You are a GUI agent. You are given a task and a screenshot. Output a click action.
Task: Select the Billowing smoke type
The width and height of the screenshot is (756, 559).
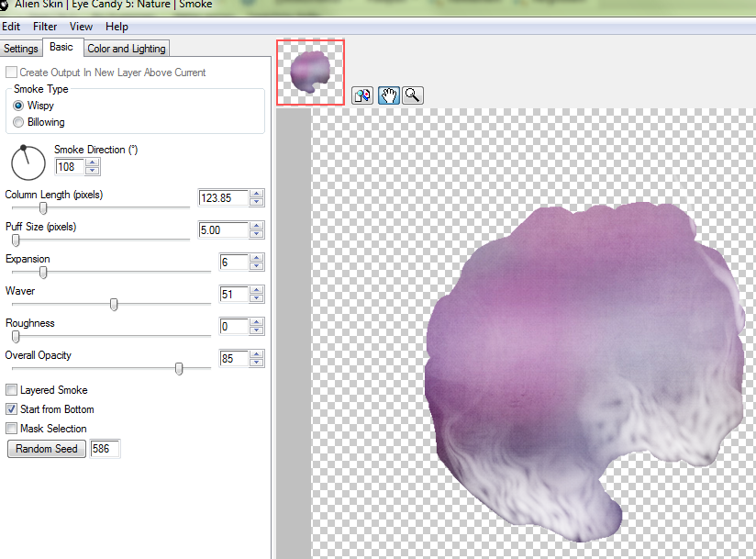[18, 122]
